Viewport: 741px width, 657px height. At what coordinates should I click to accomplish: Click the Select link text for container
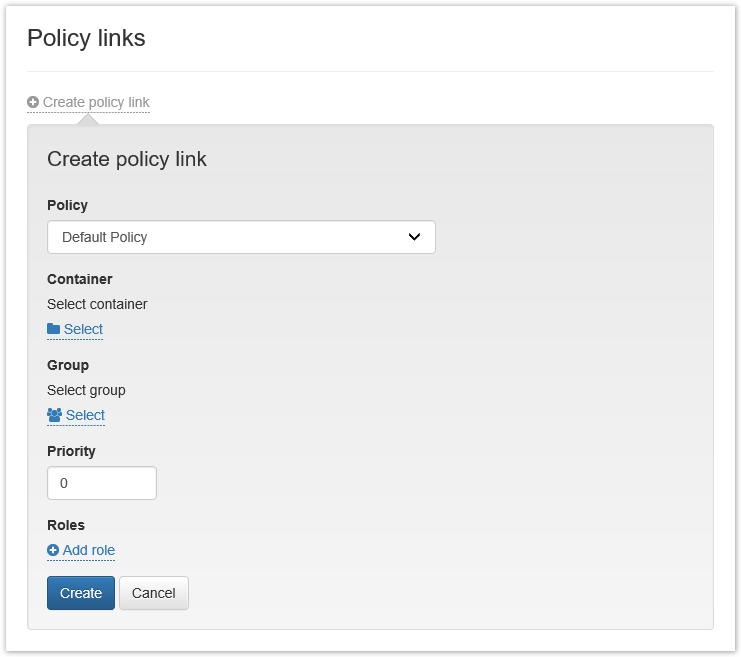(83, 329)
